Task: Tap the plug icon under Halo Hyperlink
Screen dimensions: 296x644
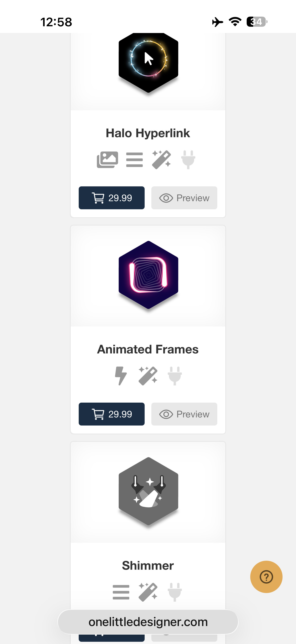Action: click(x=188, y=160)
